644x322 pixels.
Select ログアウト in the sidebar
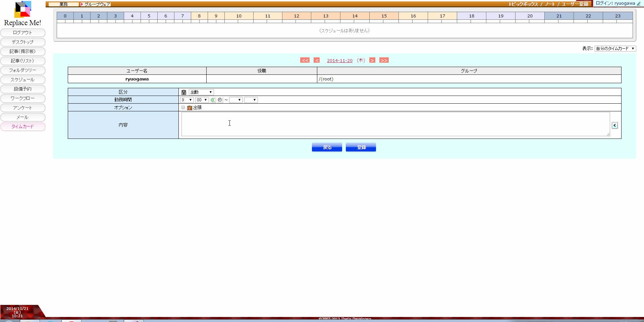(23, 33)
